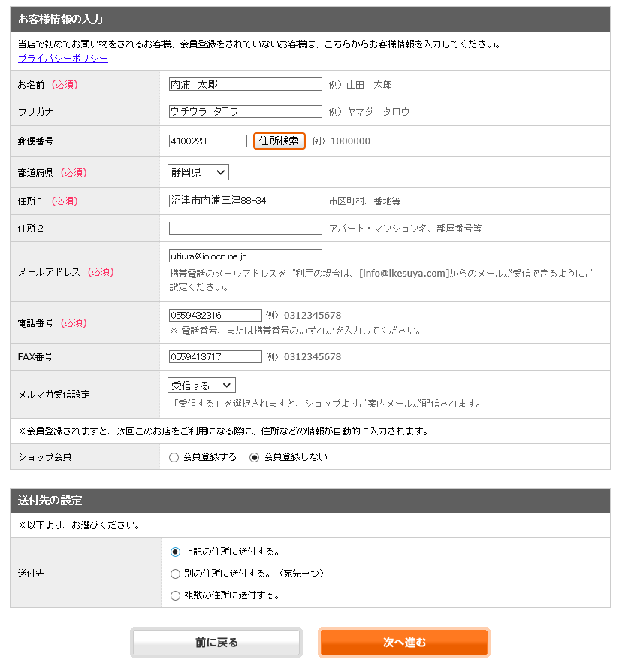Click the メールアドレス email field
Screen dimensions: 622x672
coord(245,256)
